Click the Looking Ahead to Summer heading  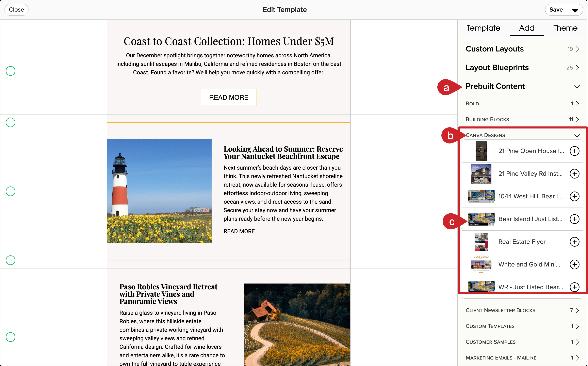(283, 152)
